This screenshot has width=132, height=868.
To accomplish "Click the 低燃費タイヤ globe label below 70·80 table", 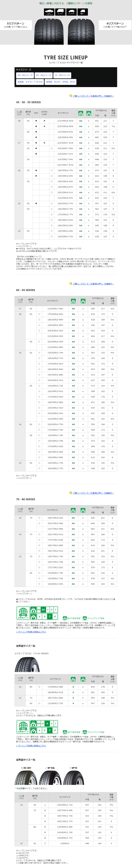I will point(23,613).
